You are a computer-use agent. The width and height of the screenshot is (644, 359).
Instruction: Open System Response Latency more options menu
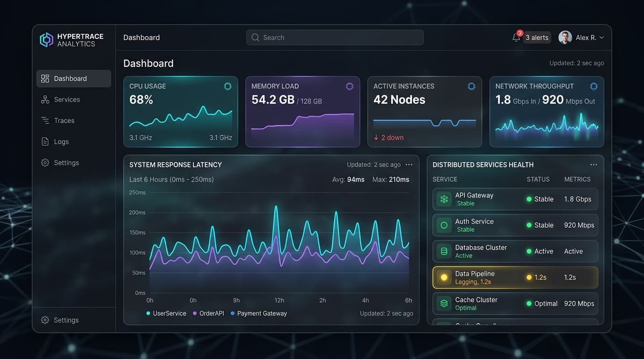pyautogui.click(x=409, y=165)
